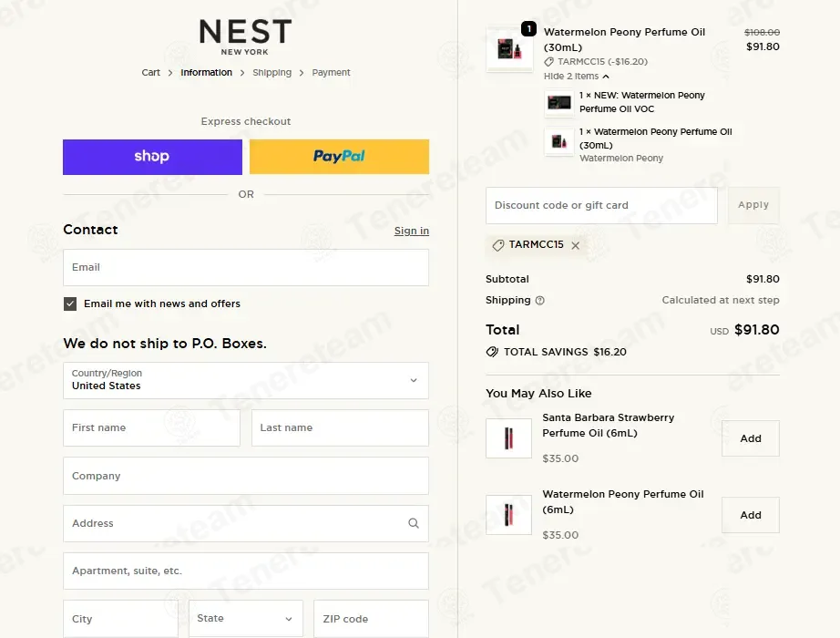Viewport: 840px width, 638px height.
Task: Go to the Cart breadcrumb
Action: point(150,72)
